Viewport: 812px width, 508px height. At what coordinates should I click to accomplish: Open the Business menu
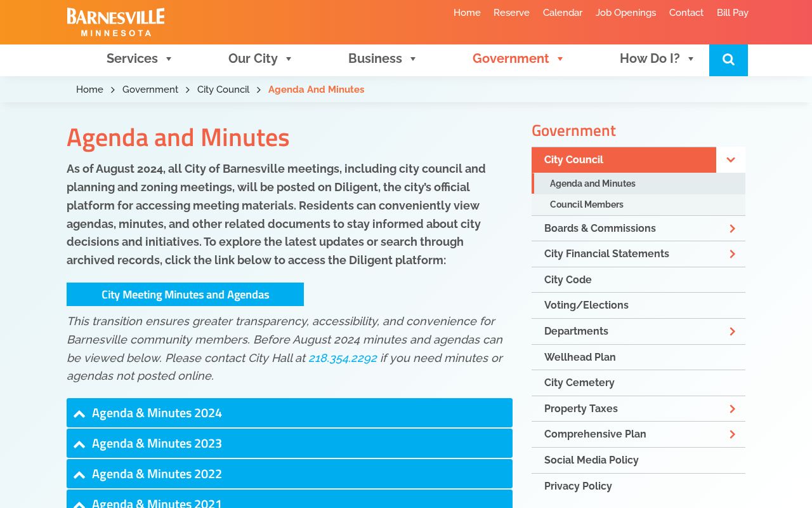pos(375,58)
